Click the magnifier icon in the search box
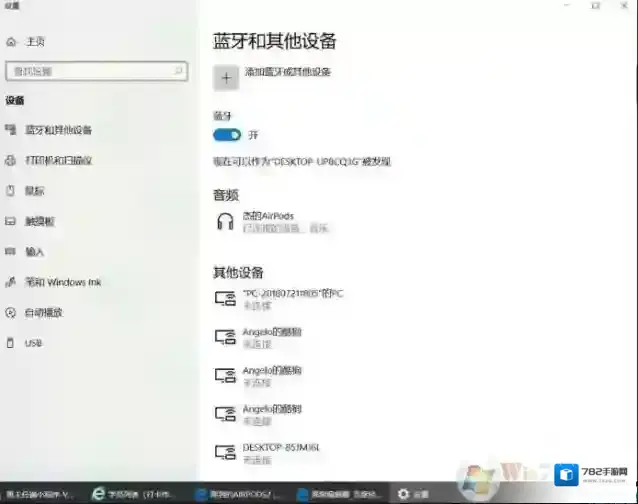 pyautogui.click(x=178, y=71)
